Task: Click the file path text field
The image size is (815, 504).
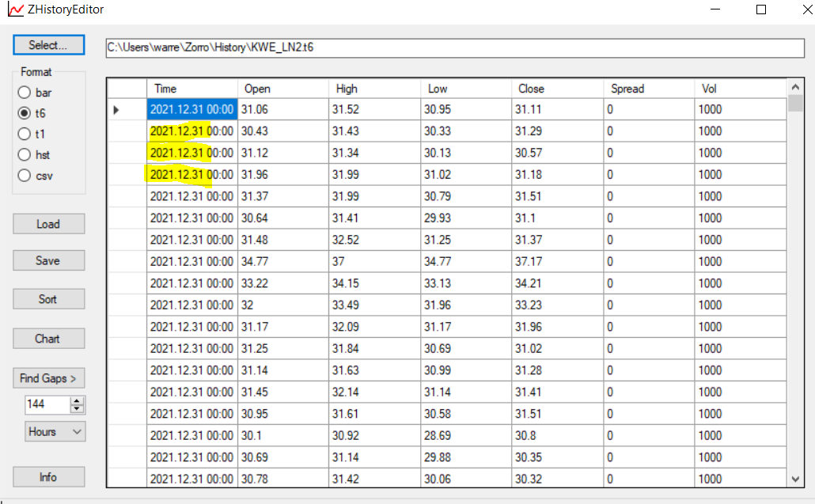Action: pyautogui.click(x=454, y=47)
